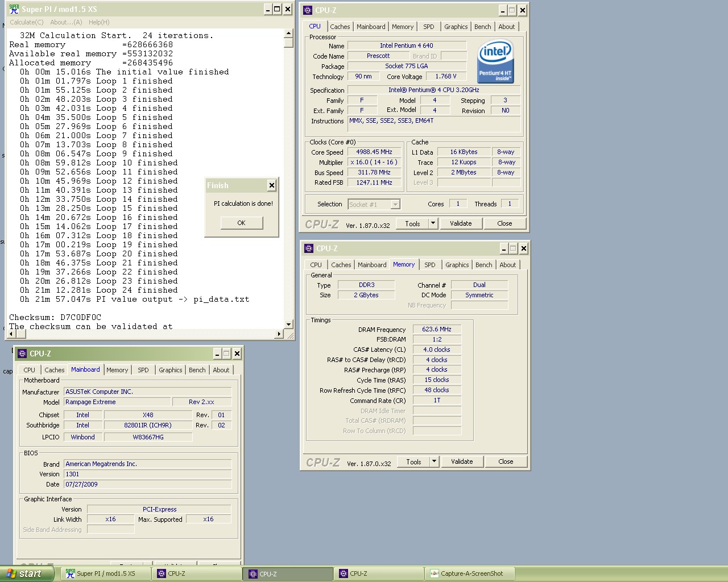Click the ASUSTeK Computer INC. manufacturer field
Screen dimensions: 728x582
[148, 392]
